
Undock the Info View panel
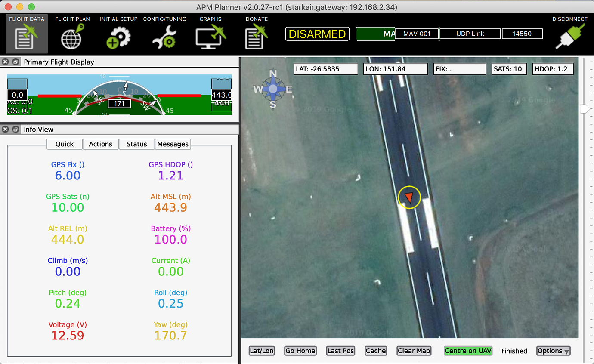click(15, 130)
